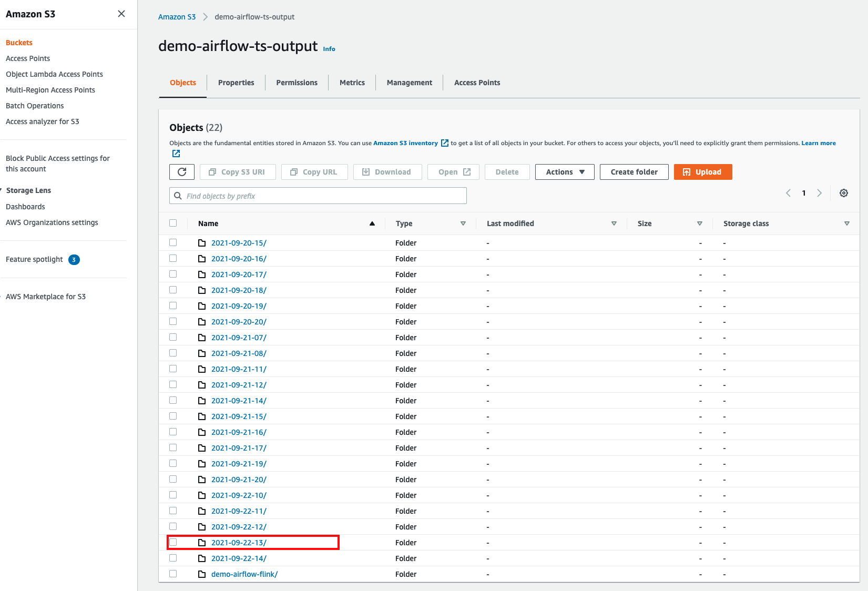Click folder icon for demo-airflow-flink/

coord(202,574)
